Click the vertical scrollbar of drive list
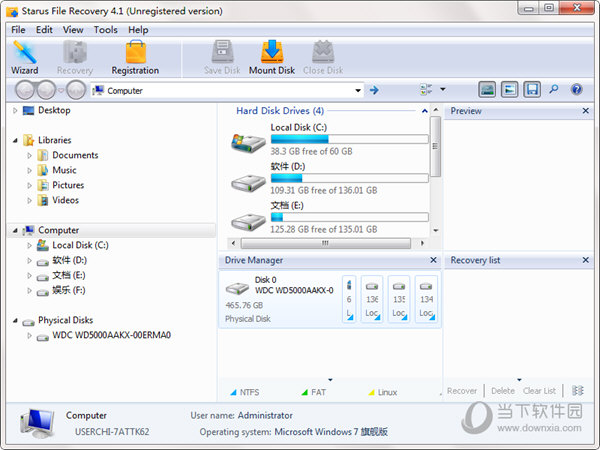The width and height of the screenshot is (600, 450). pos(435,147)
